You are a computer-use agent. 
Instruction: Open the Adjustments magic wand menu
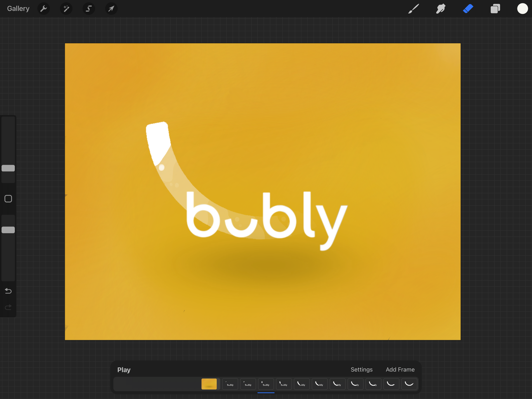click(66, 9)
